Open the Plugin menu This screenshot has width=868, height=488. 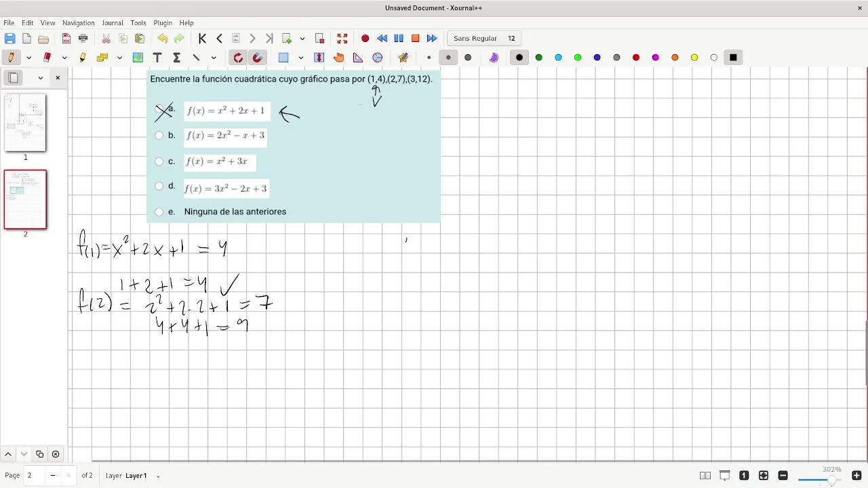click(163, 22)
